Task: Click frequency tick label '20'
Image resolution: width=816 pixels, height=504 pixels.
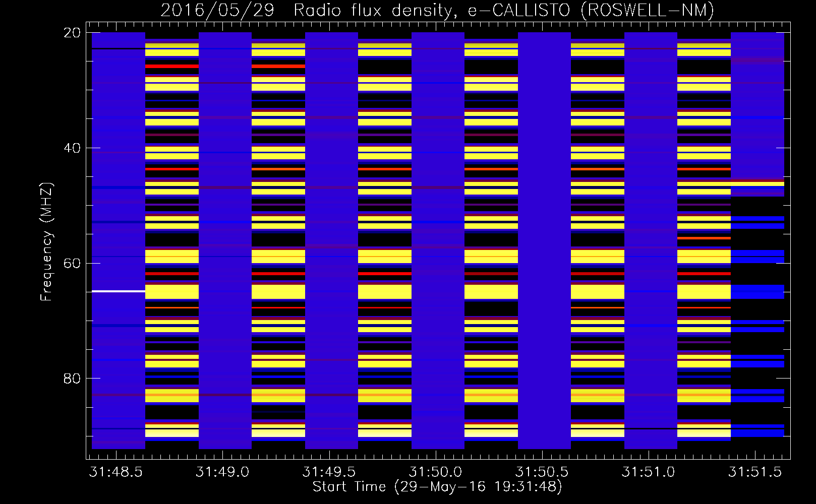Action: (73, 33)
